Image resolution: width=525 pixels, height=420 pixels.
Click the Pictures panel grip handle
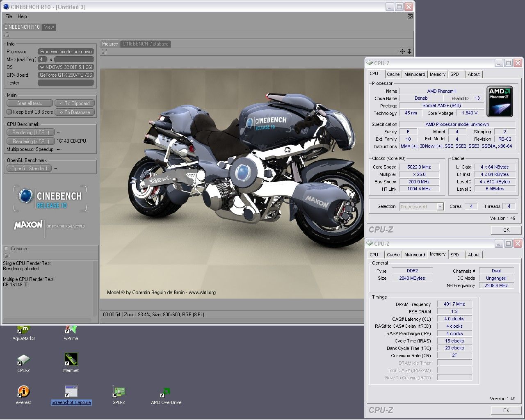(x=105, y=52)
